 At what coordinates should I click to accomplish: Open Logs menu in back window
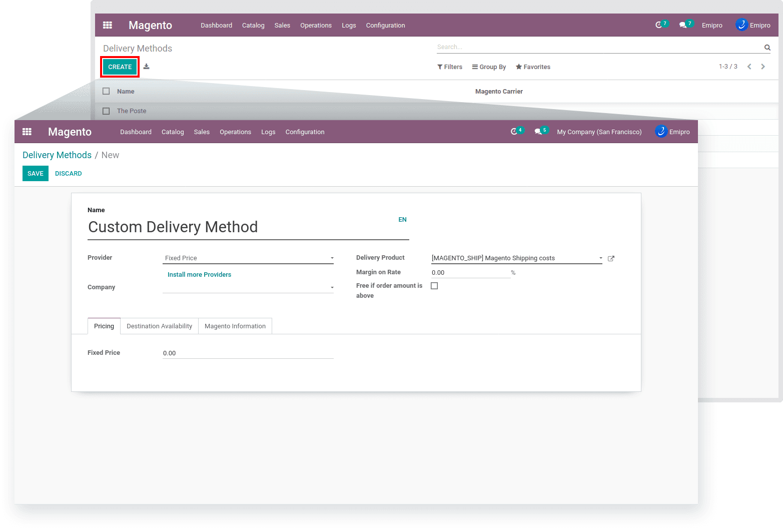349,26
